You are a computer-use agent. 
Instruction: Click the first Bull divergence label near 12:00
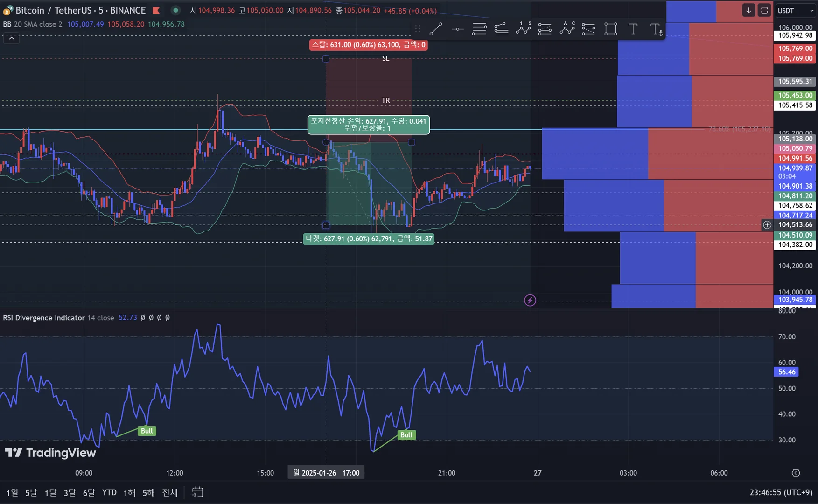point(147,431)
